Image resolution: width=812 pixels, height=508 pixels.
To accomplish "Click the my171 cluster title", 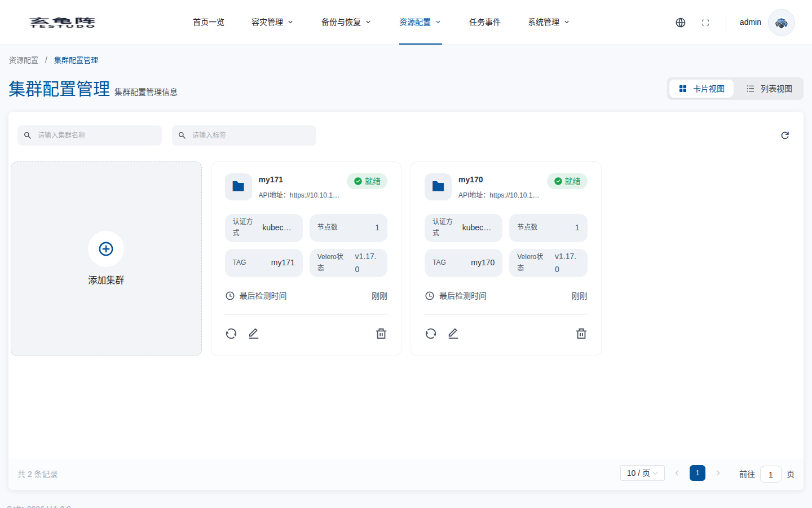I will [x=271, y=179].
